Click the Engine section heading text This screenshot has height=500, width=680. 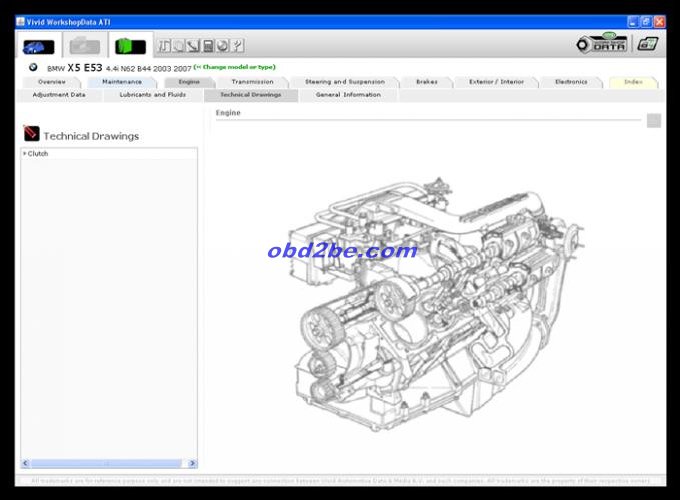(x=228, y=113)
